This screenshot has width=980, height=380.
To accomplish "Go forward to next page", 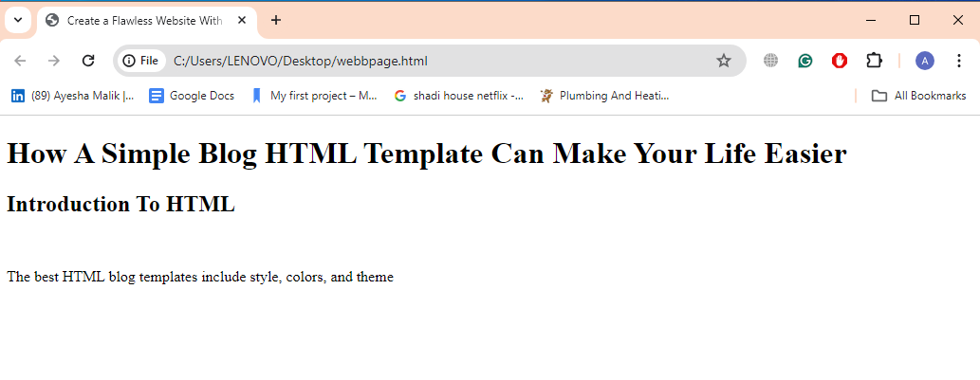I will tap(54, 61).
